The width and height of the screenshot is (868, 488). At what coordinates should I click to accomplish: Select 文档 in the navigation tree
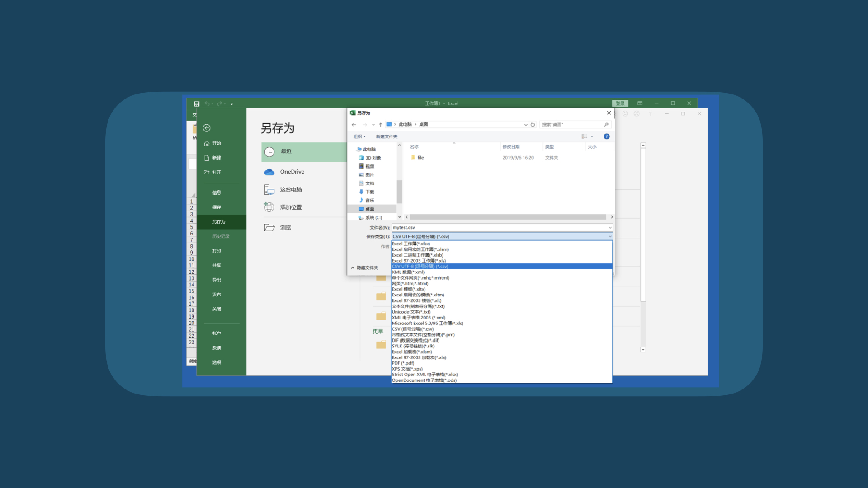click(367, 183)
